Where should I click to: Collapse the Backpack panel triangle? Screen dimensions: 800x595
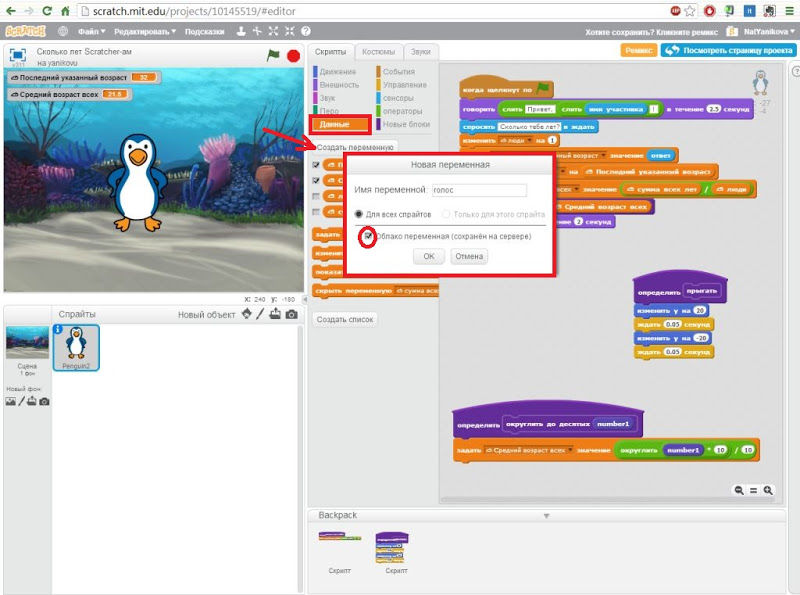pos(546,516)
